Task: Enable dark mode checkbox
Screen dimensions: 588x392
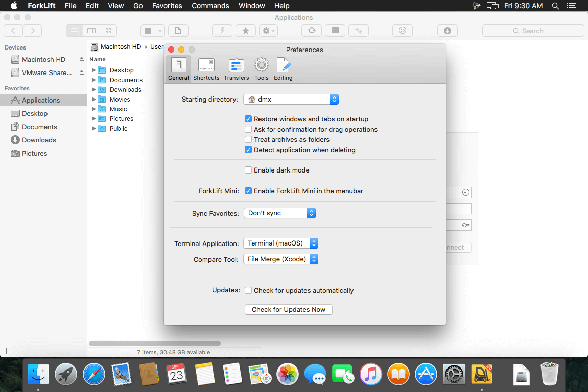Action: (248, 170)
